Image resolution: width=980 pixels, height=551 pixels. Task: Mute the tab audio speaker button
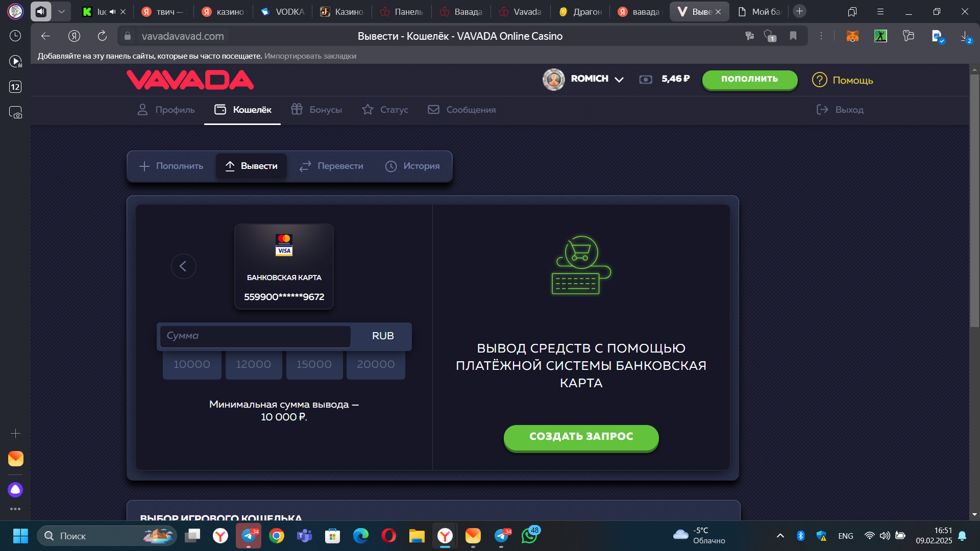click(41, 11)
